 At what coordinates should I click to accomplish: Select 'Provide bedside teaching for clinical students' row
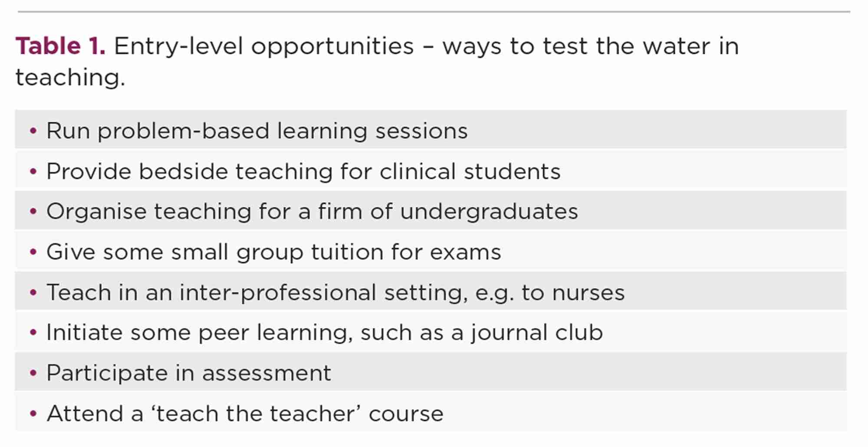[x=431, y=170]
